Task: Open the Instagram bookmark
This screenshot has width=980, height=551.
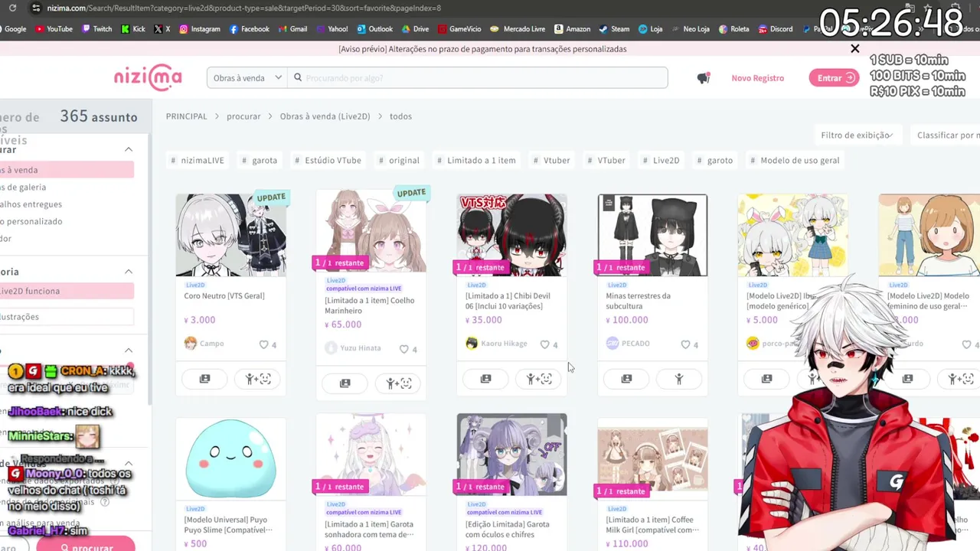Action: (x=199, y=29)
